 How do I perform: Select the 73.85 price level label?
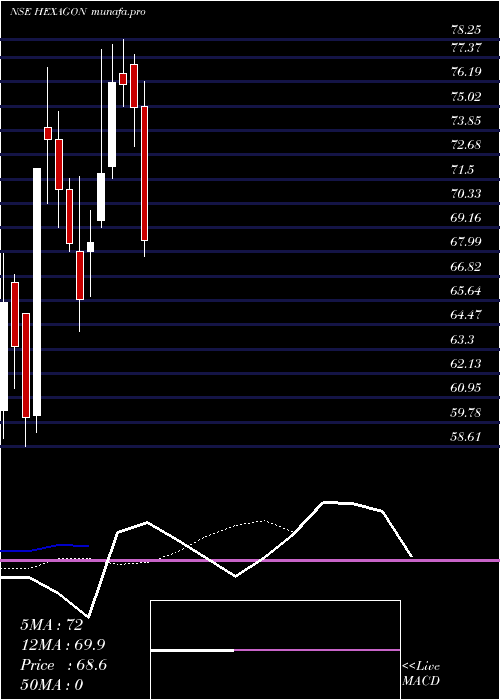[466, 121]
